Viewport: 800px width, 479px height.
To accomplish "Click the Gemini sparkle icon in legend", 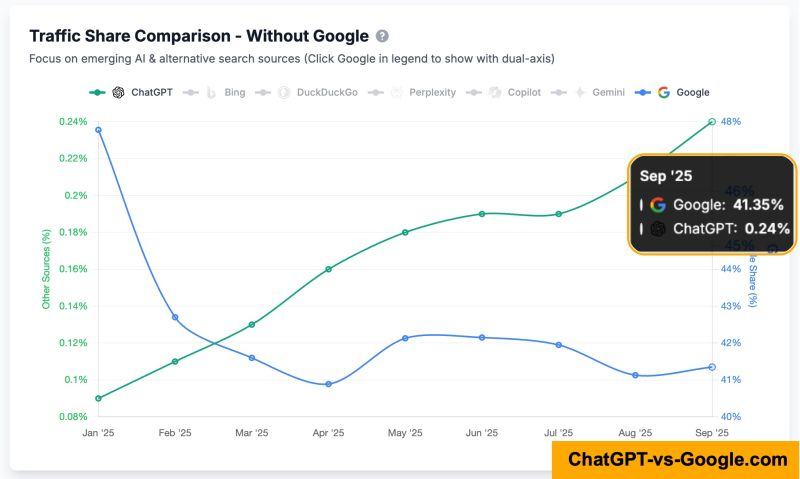I will (x=579, y=92).
